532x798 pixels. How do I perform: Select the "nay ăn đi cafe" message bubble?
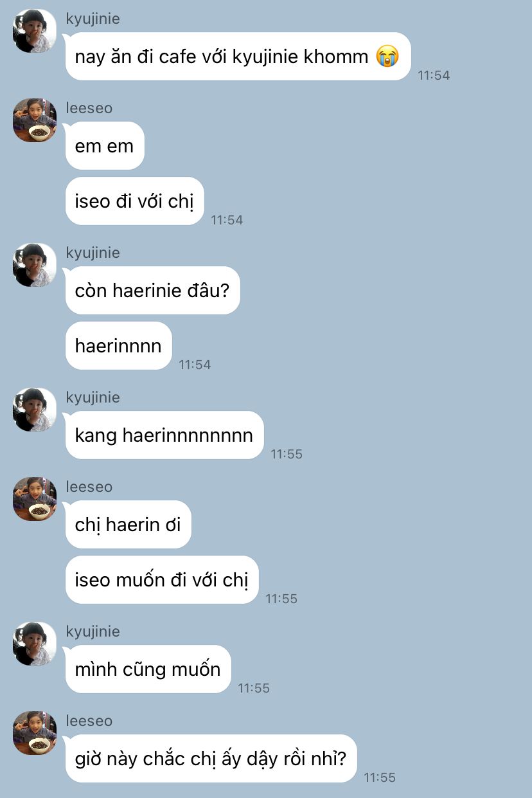[x=238, y=57]
